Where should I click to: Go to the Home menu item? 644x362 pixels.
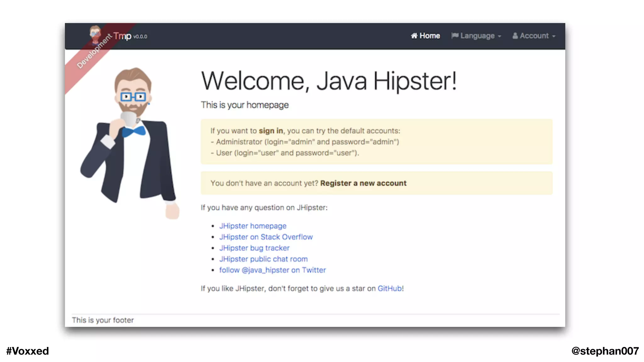click(429, 36)
